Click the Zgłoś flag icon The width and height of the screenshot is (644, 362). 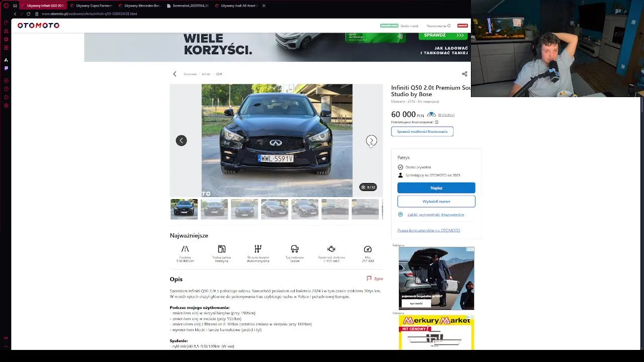click(x=369, y=279)
